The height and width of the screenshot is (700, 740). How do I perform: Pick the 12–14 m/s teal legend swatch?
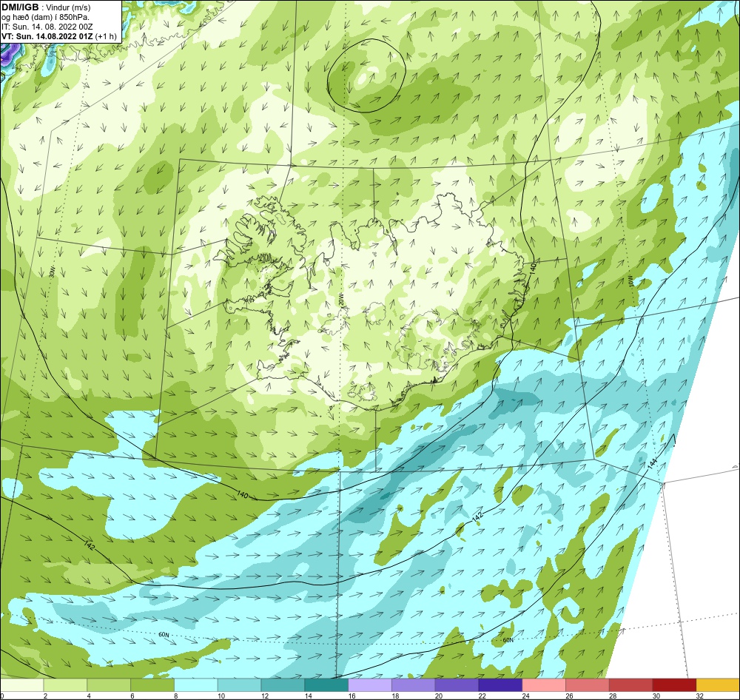[x=283, y=685]
